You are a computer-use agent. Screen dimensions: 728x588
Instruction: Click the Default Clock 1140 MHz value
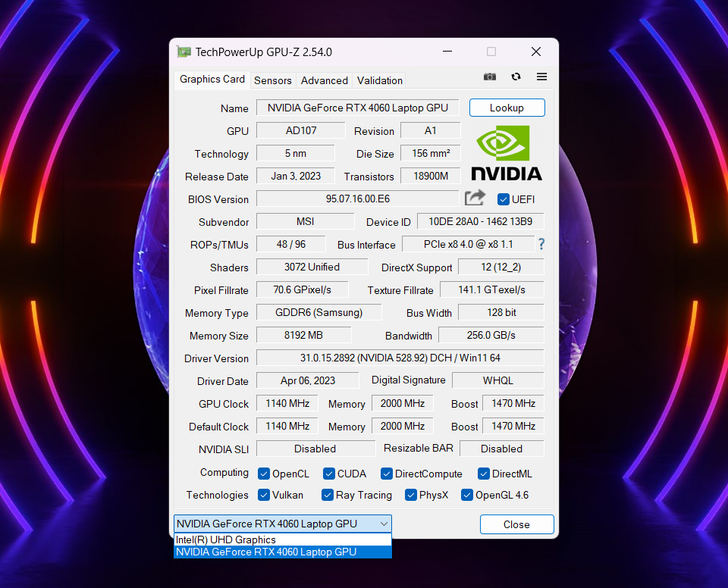pyautogui.click(x=287, y=426)
